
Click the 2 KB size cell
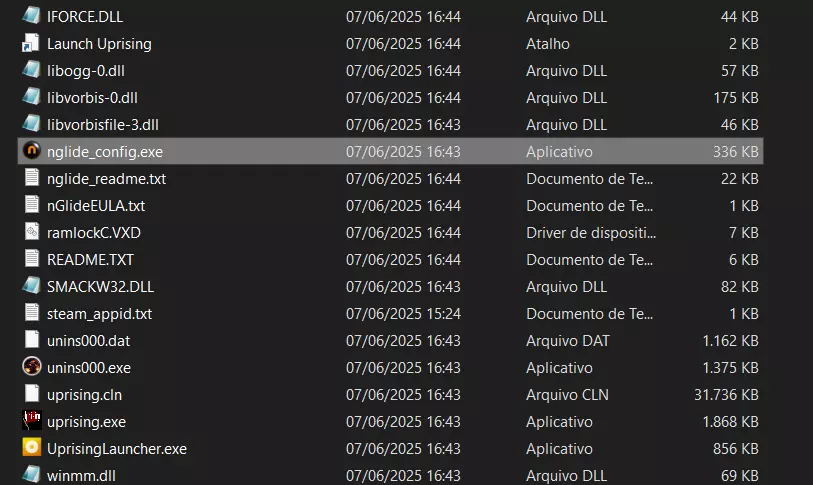(744, 44)
